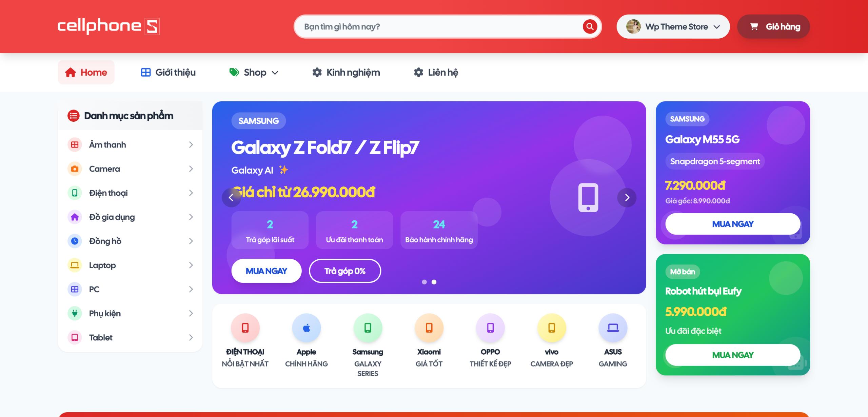The image size is (868, 417).
Task: Go to previous banner slide arrow
Action: [231, 197]
